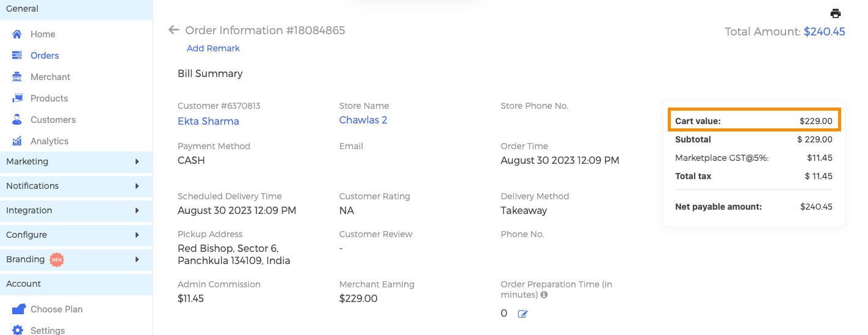This screenshot has height=335, width=868.
Task: Open customer Ekta Sharma profile link
Action: pyautogui.click(x=208, y=121)
